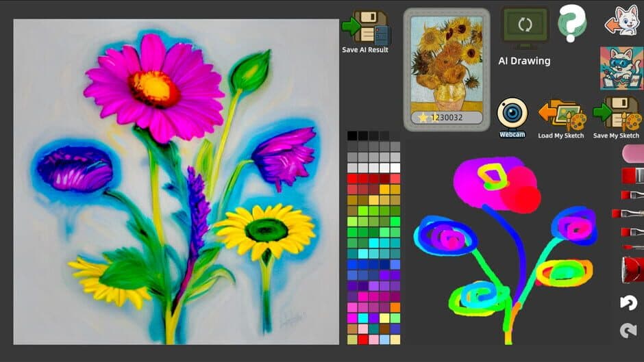Choose the pure white color swatch

click(x=395, y=168)
